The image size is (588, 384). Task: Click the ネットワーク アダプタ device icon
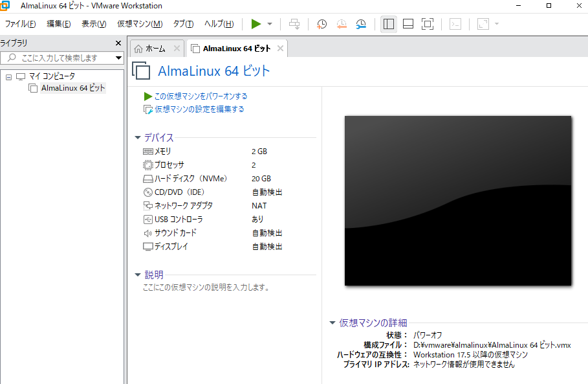pos(148,206)
